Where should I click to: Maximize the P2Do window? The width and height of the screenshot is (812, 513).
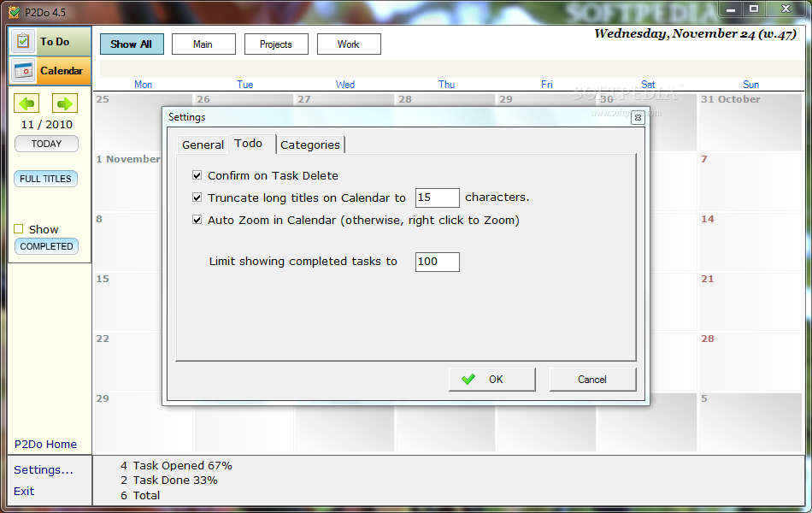tap(754, 9)
